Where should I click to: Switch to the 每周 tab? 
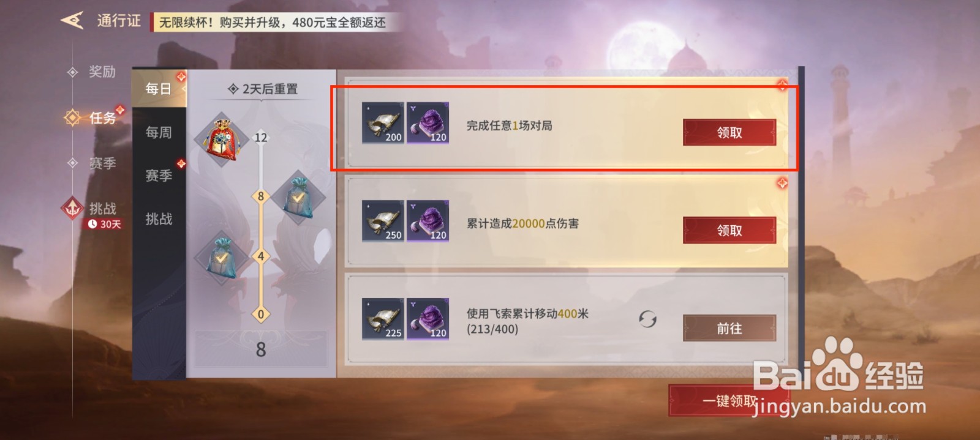pyautogui.click(x=159, y=132)
